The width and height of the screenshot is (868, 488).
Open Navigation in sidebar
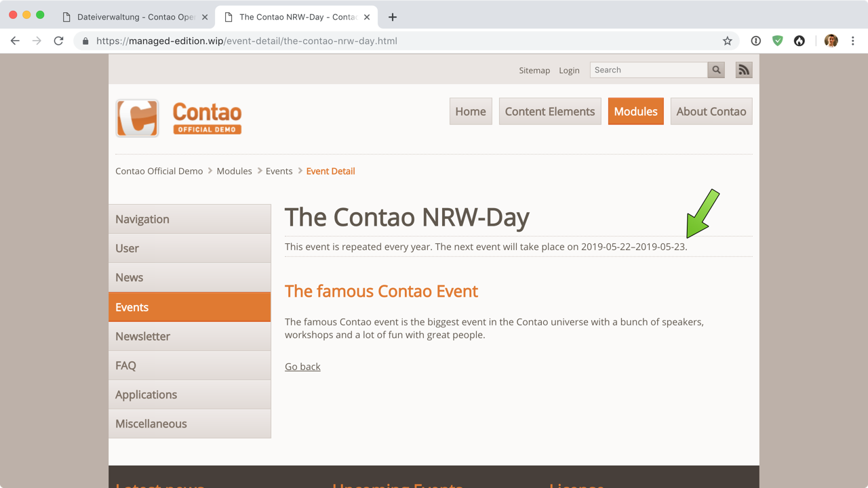point(190,219)
